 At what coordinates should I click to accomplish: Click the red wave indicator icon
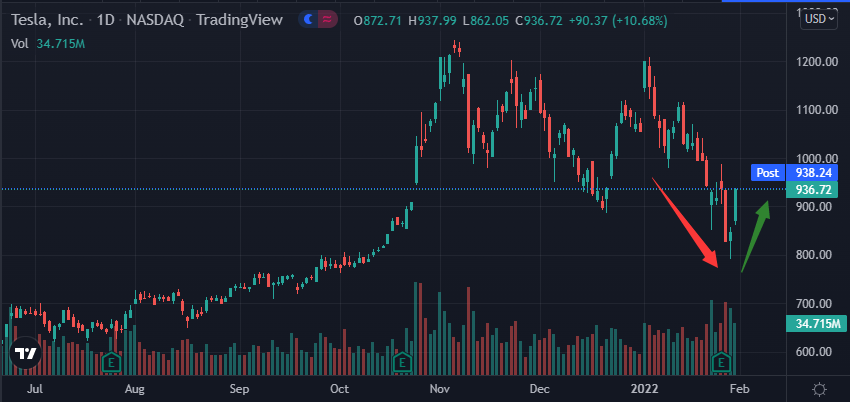pyautogui.click(x=327, y=20)
